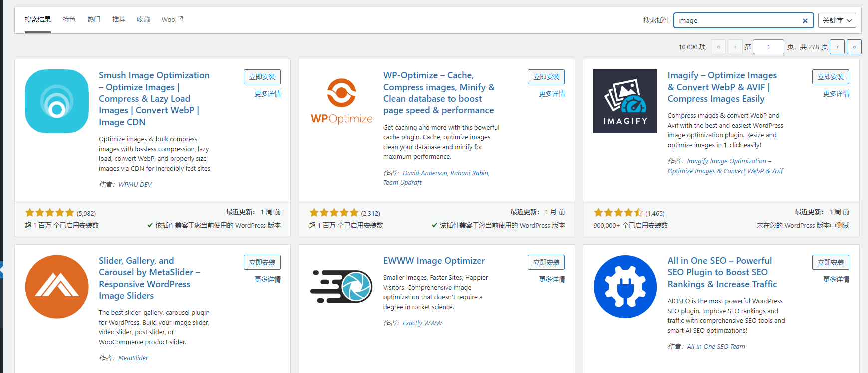Install the MetaSlider plugin
Screen dimensions: 868x373
262,262
